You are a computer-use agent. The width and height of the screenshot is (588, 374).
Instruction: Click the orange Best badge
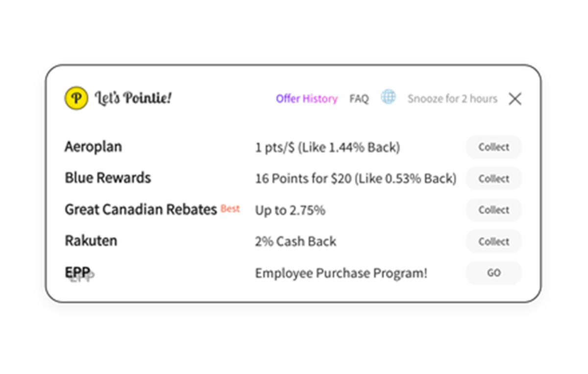[230, 209]
